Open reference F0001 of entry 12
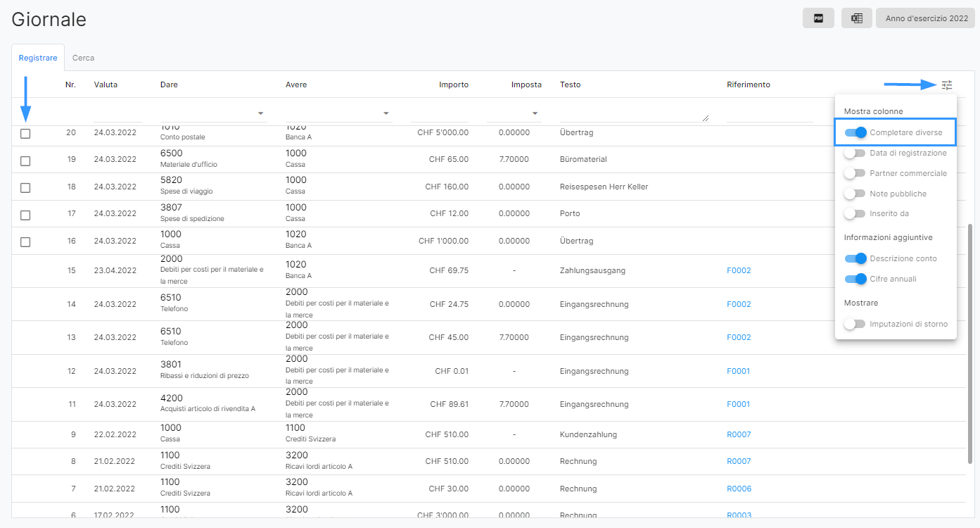 [739, 371]
